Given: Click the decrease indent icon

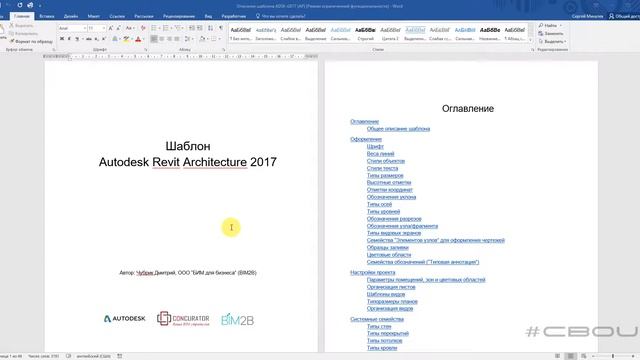Looking at the screenshot, I should [x=192, y=28].
